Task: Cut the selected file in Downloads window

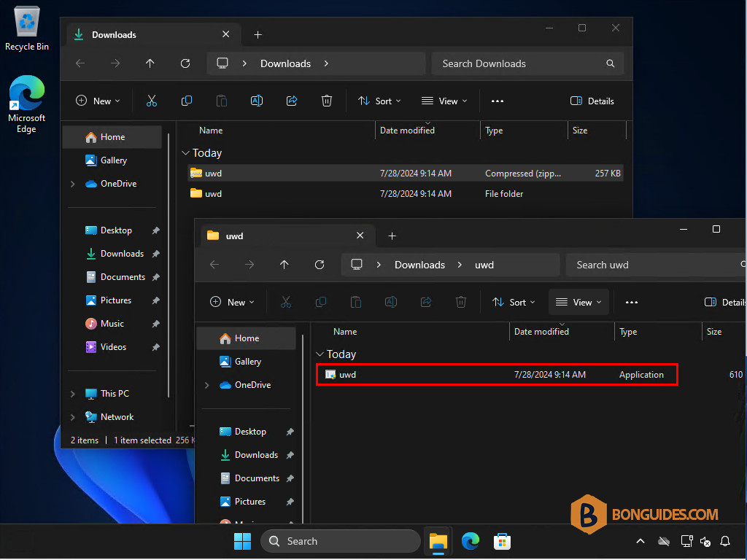Action: click(152, 101)
